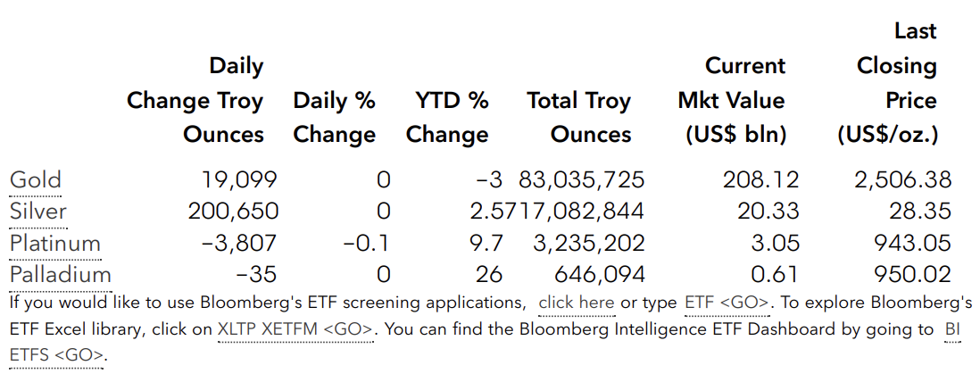Select the Last Closing Price header

click(887, 83)
